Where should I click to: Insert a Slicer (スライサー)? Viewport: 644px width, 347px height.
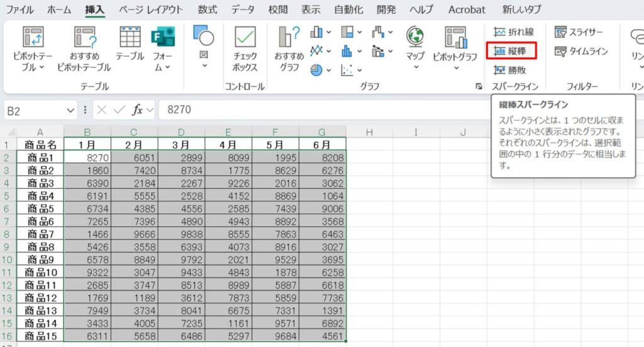[579, 31]
